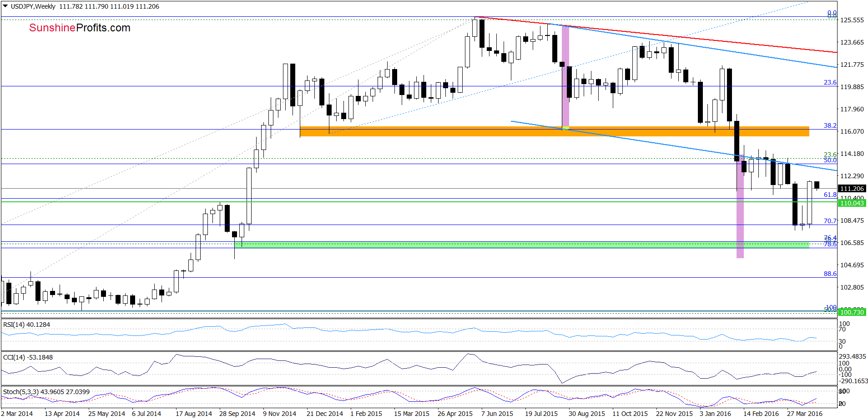
Task: Click the 7 Jun 2015 date label
Action: (497, 414)
